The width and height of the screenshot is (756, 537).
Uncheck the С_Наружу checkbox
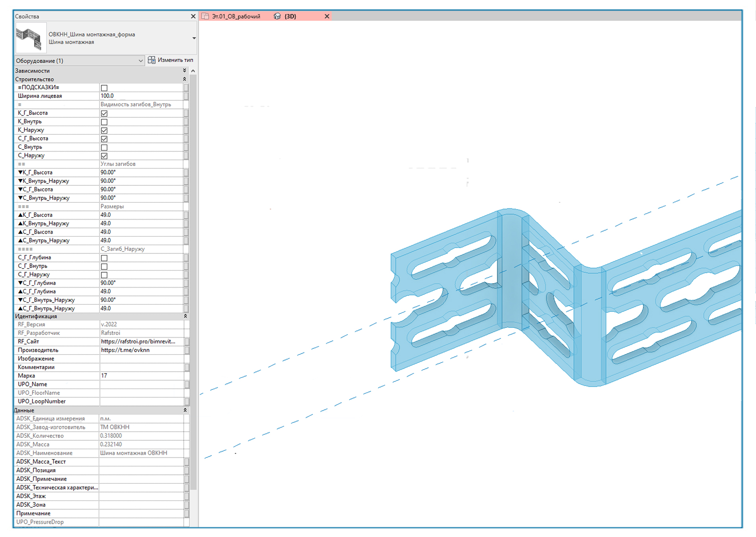104,156
